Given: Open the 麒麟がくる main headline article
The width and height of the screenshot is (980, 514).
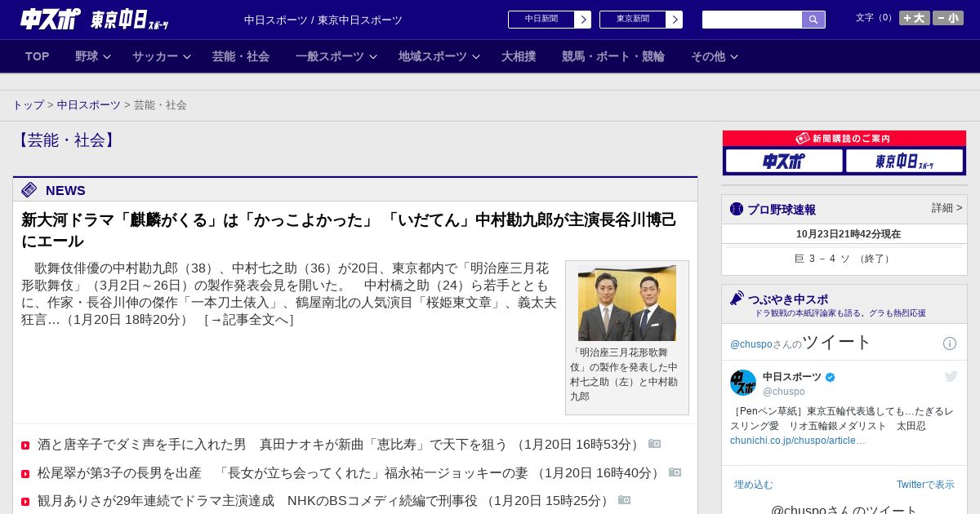Looking at the screenshot, I should click(x=349, y=230).
